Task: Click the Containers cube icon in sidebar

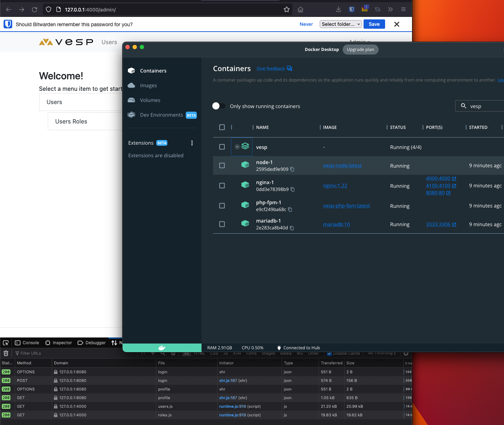Action: (x=131, y=71)
